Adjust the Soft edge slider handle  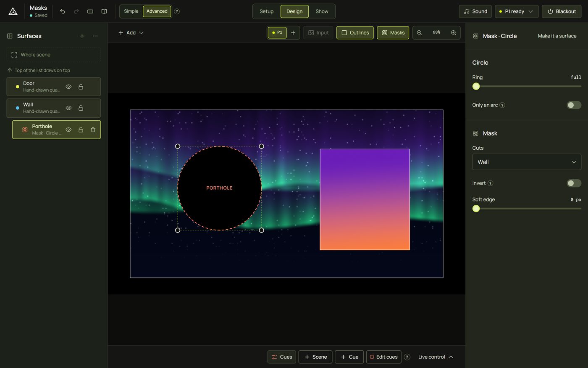(476, 209)
